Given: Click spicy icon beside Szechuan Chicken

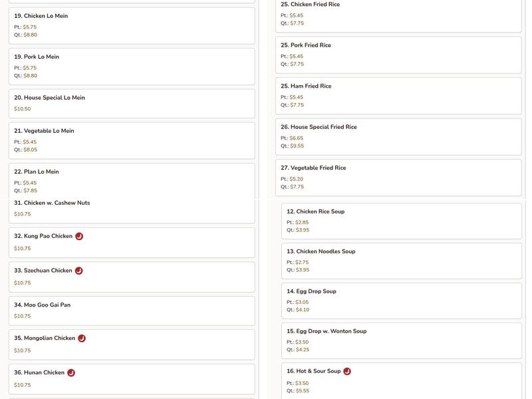Looking at the screenshot, I should (78, 271).
